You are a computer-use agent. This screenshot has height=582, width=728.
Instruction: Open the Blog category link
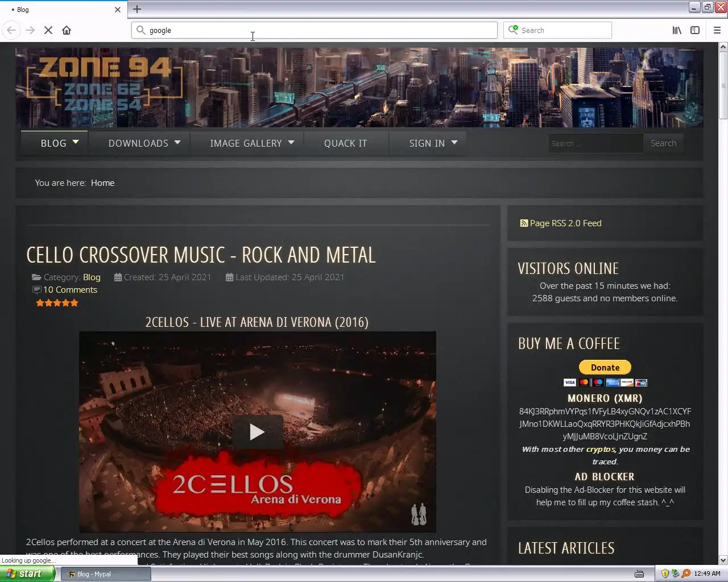[92, 277]
